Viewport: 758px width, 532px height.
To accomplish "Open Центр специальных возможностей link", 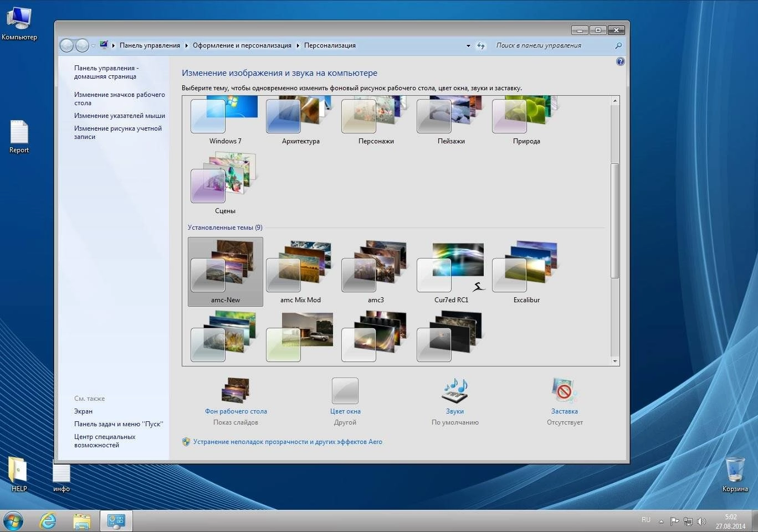I will [x=105, y=441].
